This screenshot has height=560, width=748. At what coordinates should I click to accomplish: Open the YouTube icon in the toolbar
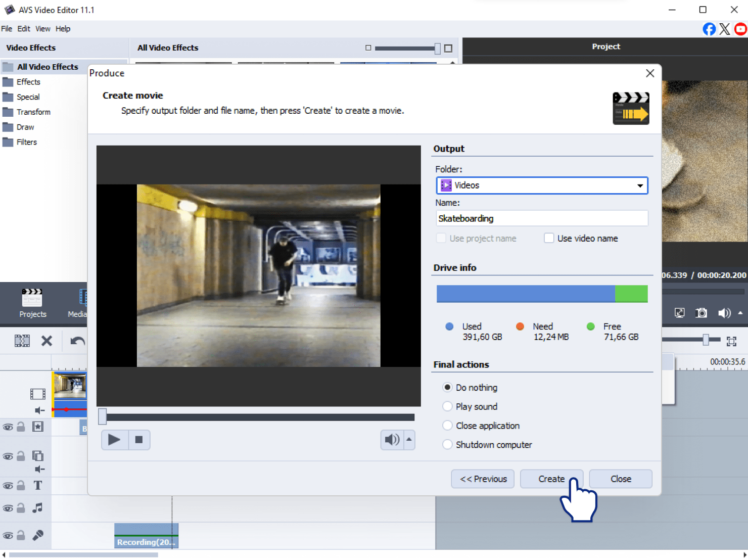[740, 29]
